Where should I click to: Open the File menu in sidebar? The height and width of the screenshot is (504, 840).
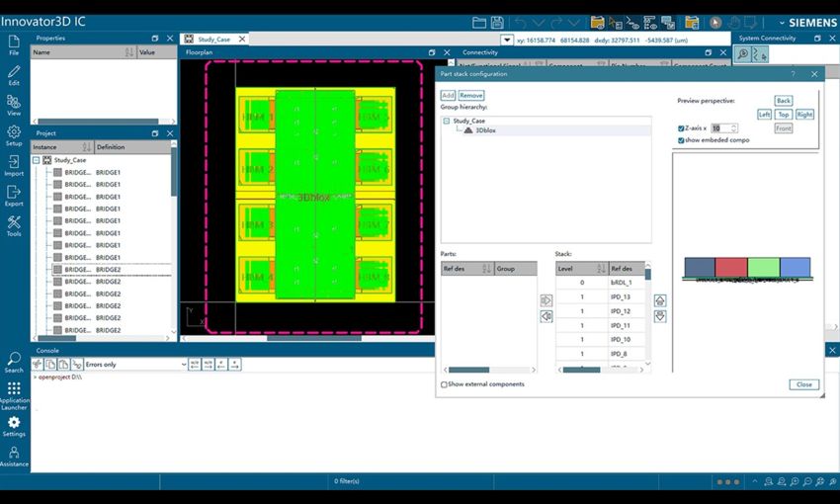click(x=14, y=44)
